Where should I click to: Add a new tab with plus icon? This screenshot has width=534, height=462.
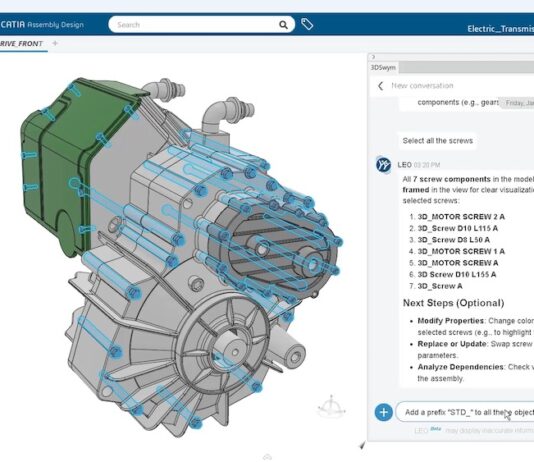(x=55, y=43)
